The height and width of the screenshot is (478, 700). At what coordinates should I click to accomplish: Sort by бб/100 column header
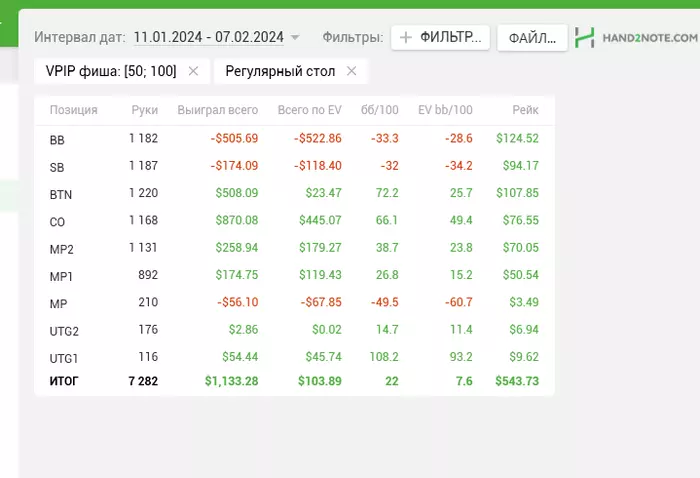click(x=379, y=110)
